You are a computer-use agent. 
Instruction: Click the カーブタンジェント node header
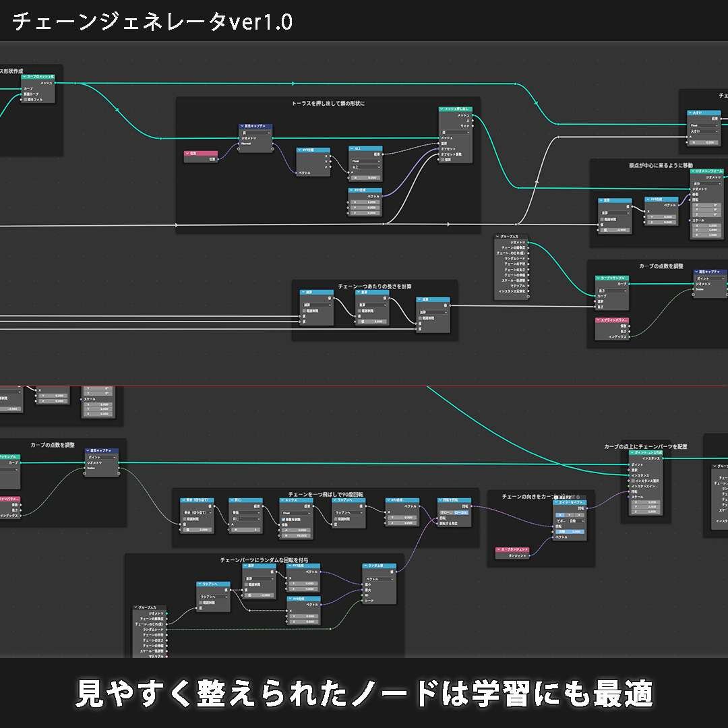(x=512, y=549)
